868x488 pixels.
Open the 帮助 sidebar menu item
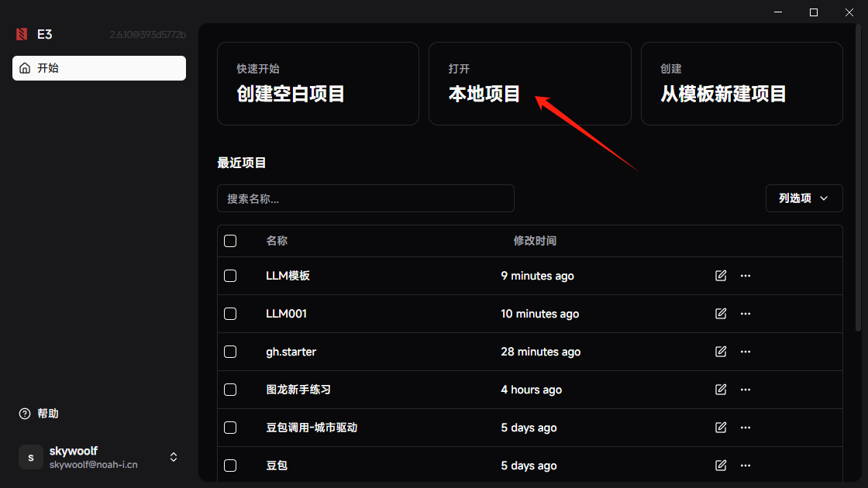pyautogui.click(x=48, y=414)
